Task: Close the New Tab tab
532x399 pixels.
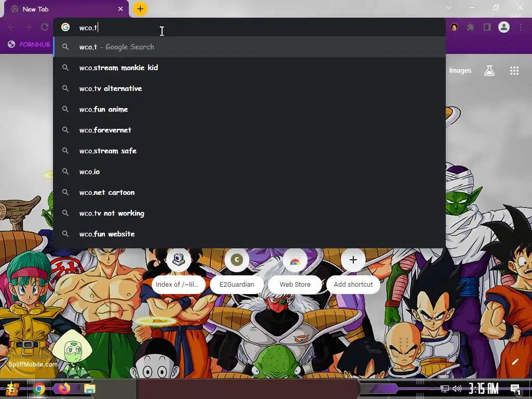Action: (121, 9)
